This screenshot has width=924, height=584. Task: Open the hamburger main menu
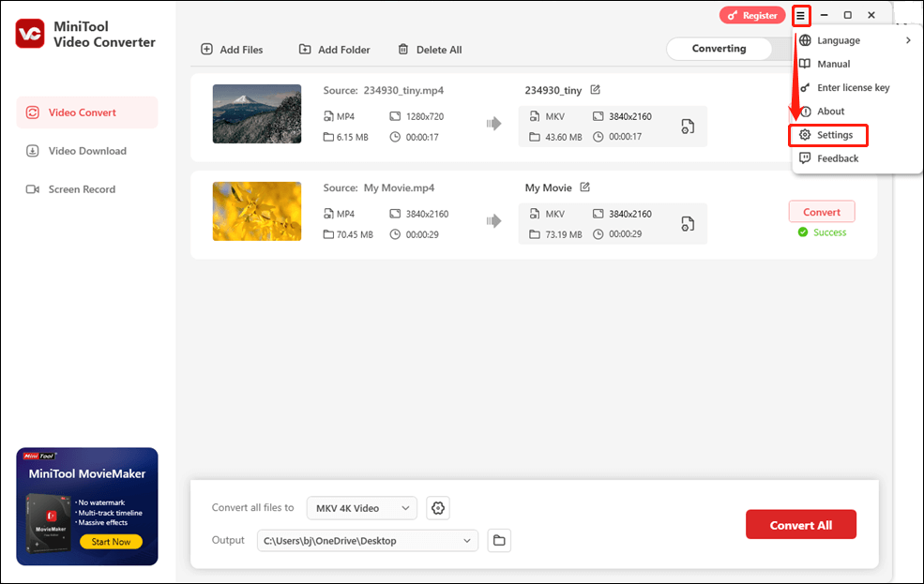(x=800, y=16)
